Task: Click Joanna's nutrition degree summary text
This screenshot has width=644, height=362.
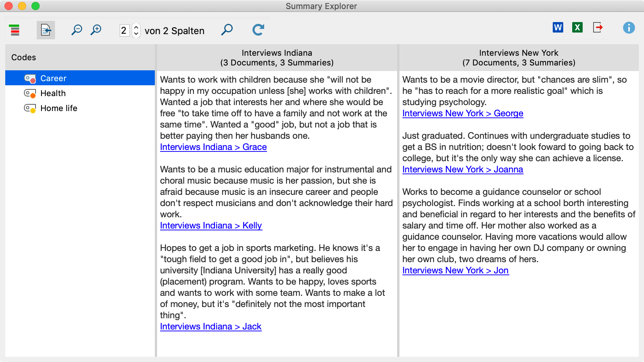Action: (518, 147)
